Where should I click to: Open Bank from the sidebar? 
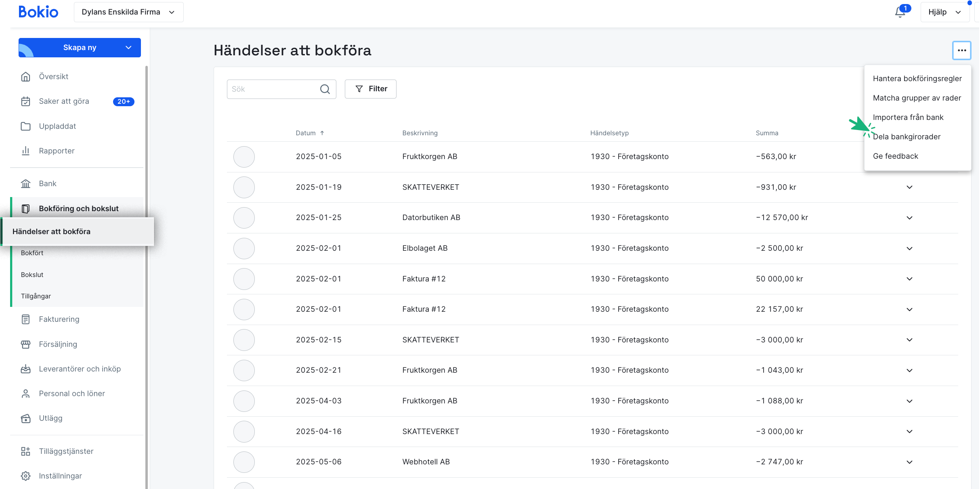tap(47, 184)
